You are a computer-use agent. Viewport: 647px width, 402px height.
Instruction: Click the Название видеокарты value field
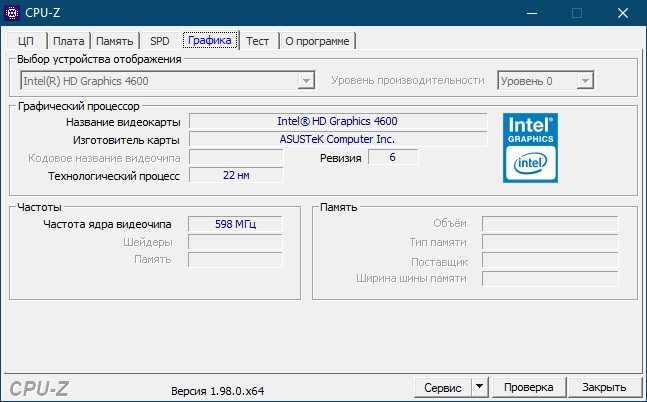click(338, 121)
